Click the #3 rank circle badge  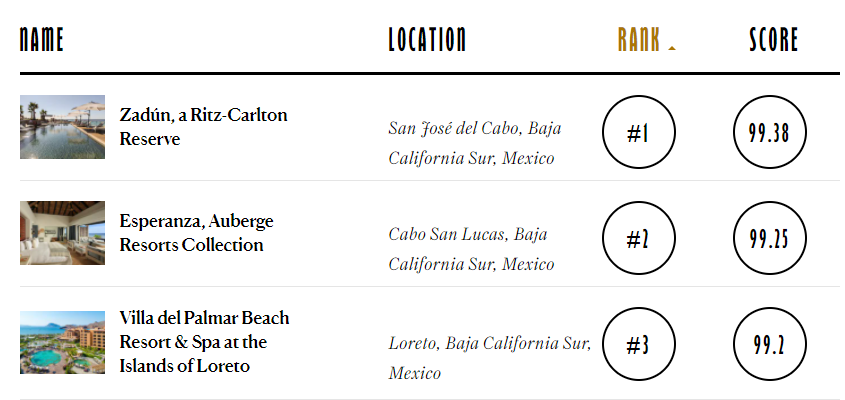click(x=639, y=346)
